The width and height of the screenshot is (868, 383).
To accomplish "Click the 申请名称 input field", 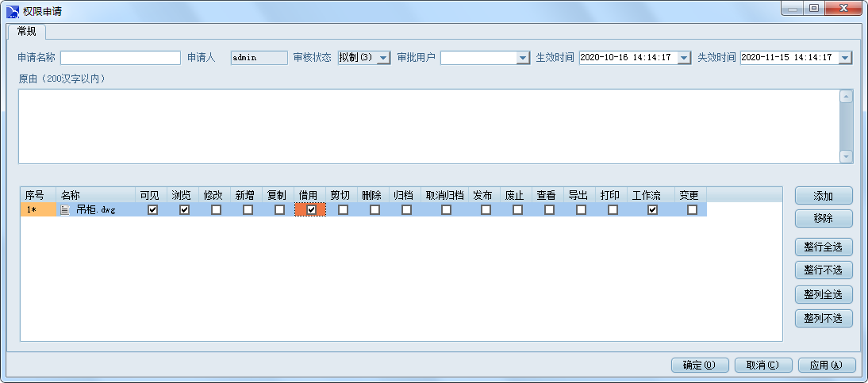I will coord(121,58).
